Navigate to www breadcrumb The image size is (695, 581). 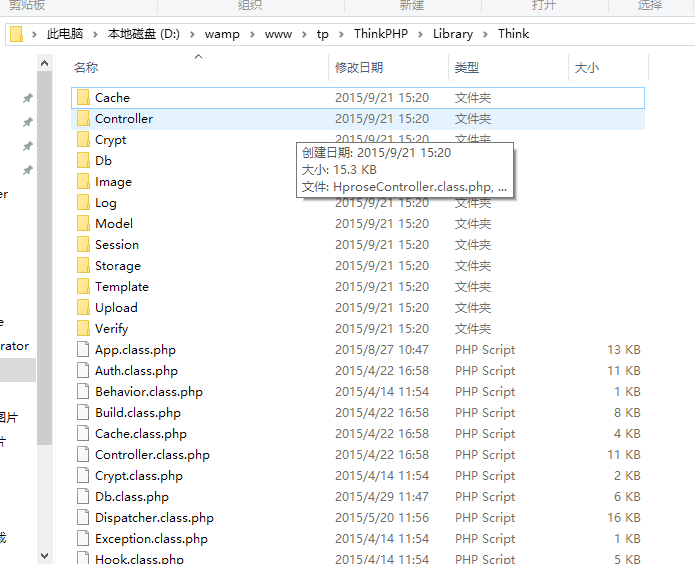pyautogui.click(x=278, y=34)
